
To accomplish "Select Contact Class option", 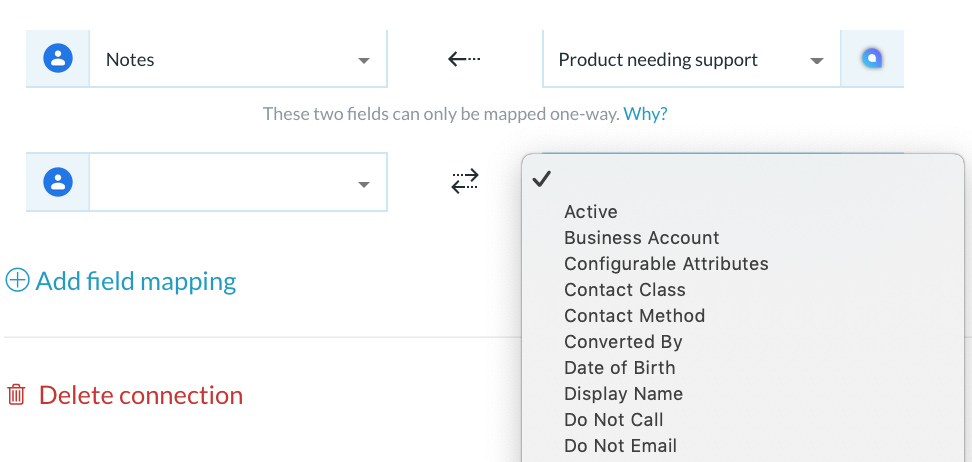I will pos(625,290).
